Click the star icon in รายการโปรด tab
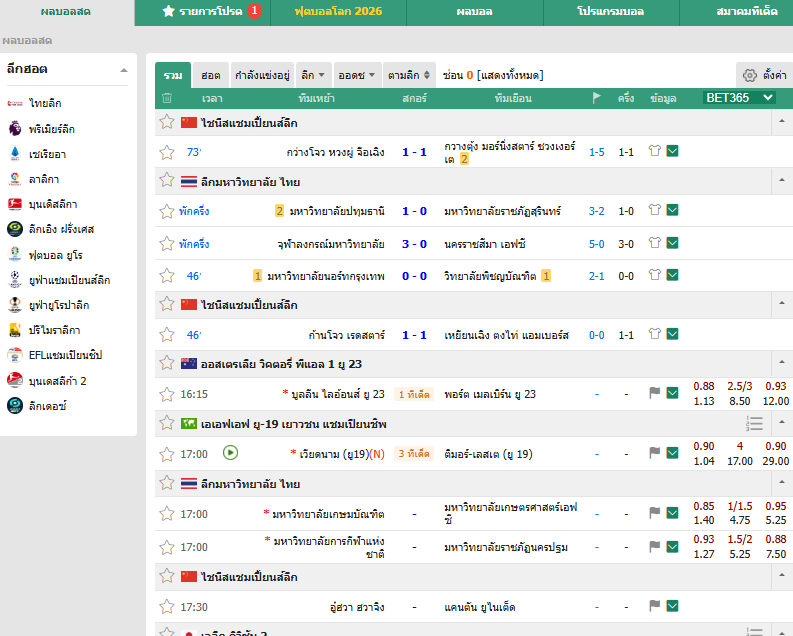 pos(168,11)
